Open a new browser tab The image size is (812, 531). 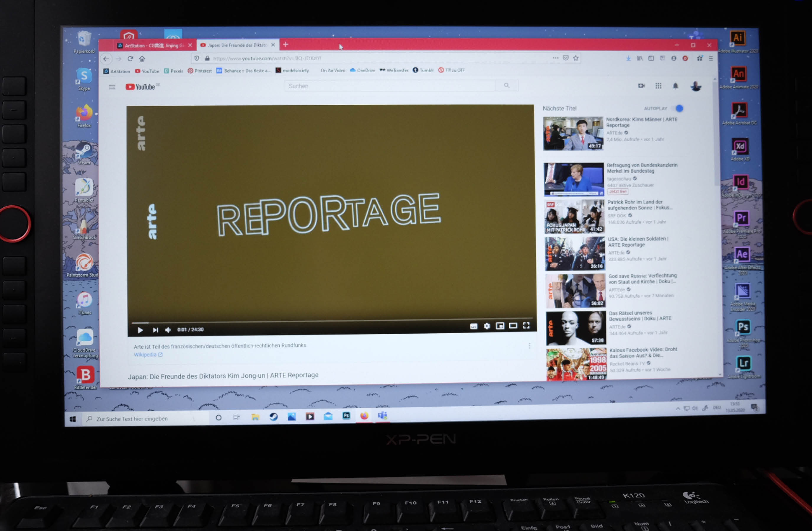pos(286,44)
